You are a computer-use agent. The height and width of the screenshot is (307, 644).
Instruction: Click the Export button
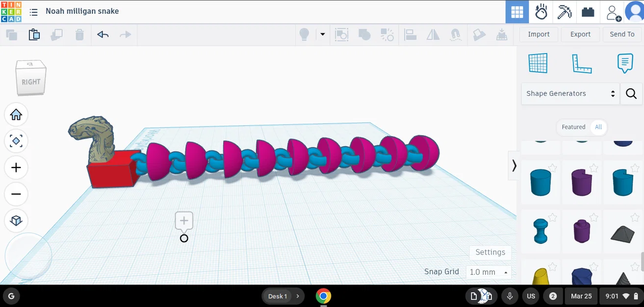click(x=580, y=34)
